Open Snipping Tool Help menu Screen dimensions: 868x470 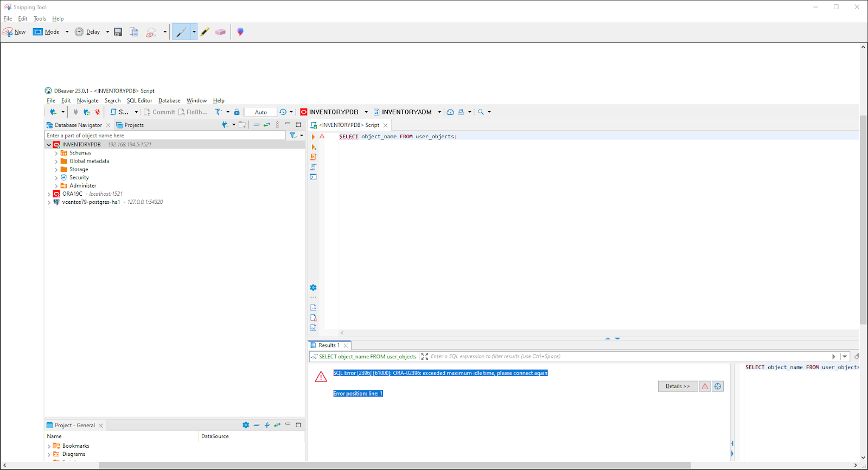pyautogui.click(x=58, y=18)
